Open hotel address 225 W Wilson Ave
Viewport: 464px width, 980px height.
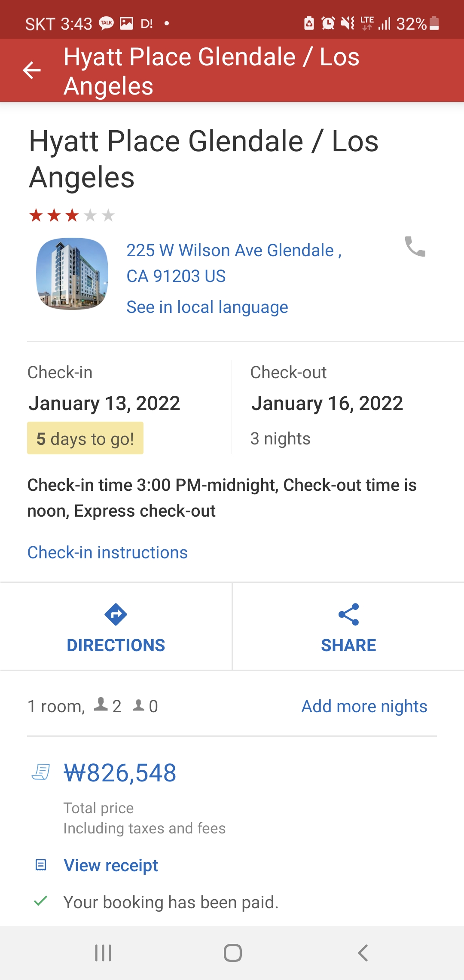(x=234, y=263)
